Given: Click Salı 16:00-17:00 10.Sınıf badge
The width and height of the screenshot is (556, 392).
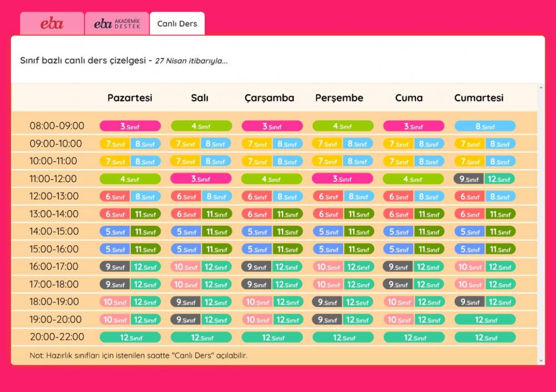Looking at the screenshot, I should click(186, 267).
